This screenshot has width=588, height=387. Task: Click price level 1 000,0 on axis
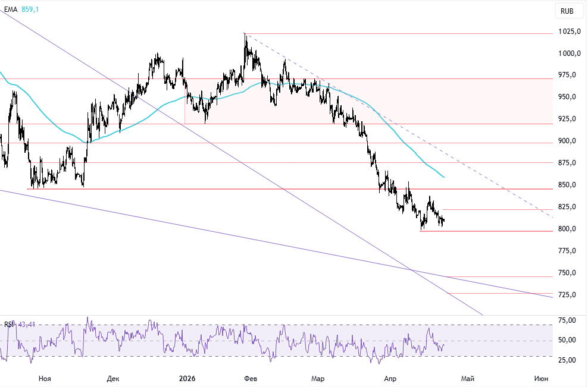569,54
